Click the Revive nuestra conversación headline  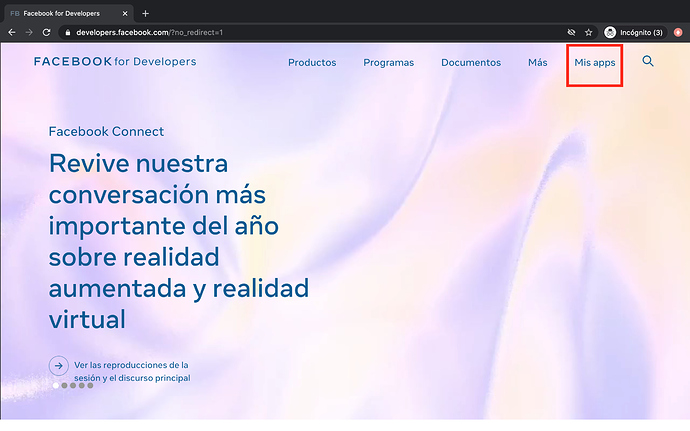179,241
